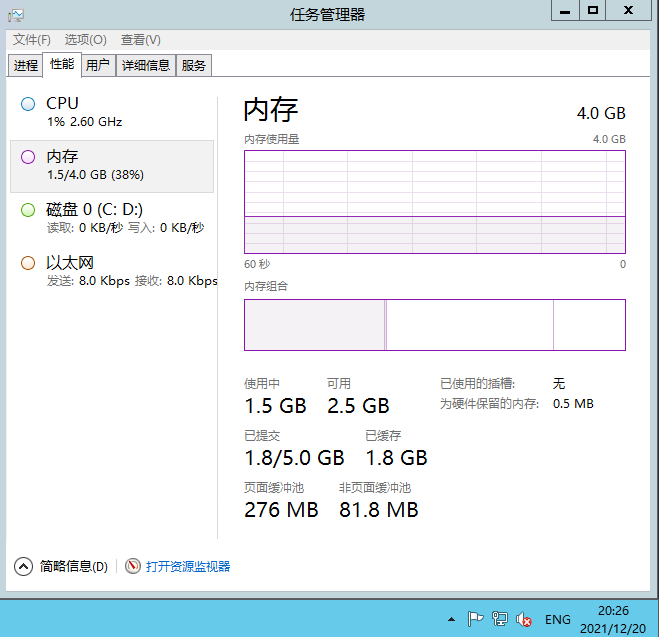Click the purple 内存 circle icon
Image resolution: width=659 pixels, height=637 pixels.
(x=28, y=157)
